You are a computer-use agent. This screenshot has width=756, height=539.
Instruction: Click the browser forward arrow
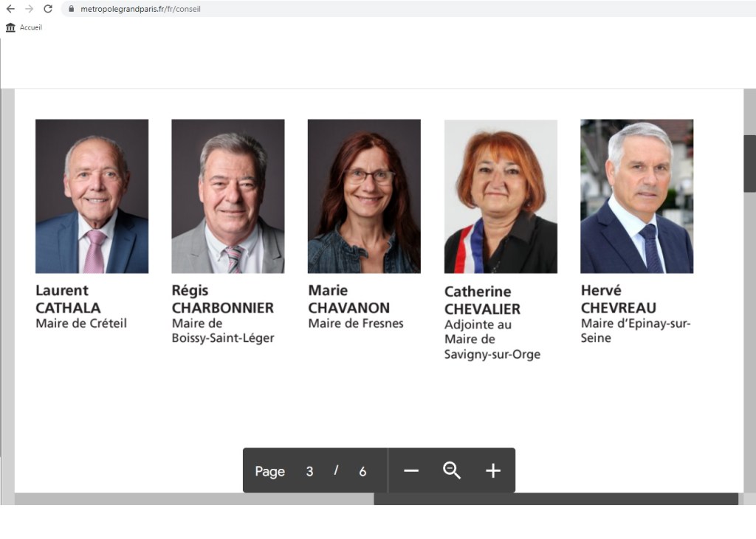(x=30, y=9)
